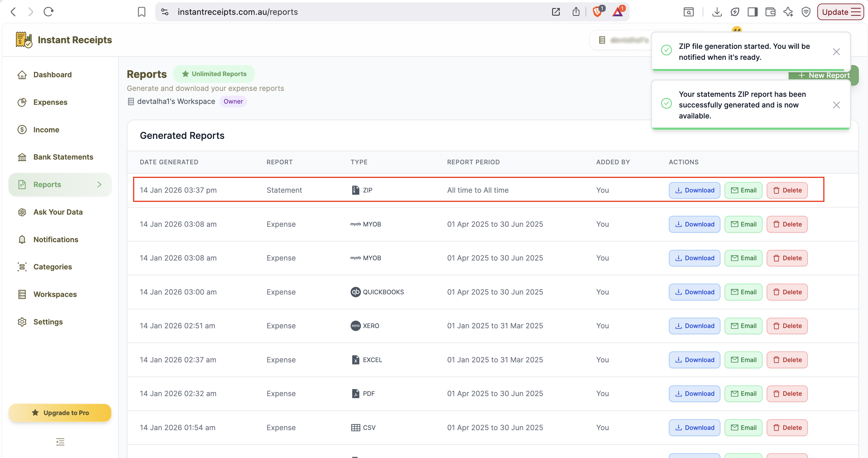868x458 pixels.
Task: Open Categories in the sidebar
Action: coord(60,267)
